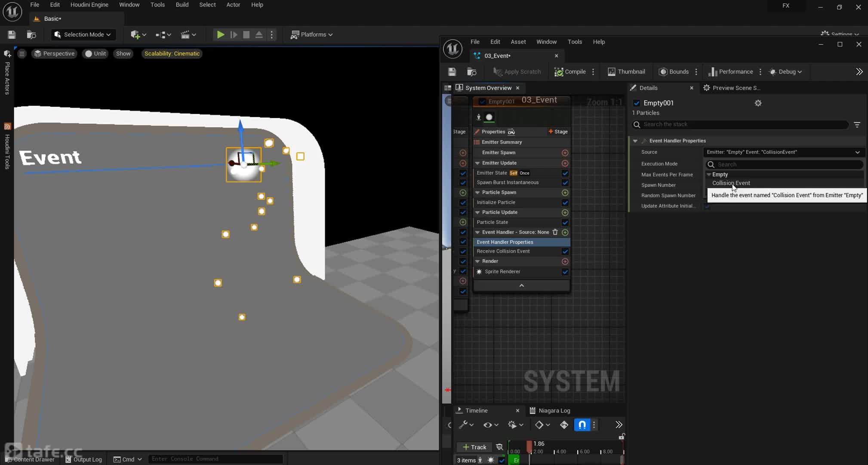Image resolution: width=868 pixels, height=465 pixels.
Task: Disable the Sprite Renderer checkbox
Action: click(x=565, y=272)
